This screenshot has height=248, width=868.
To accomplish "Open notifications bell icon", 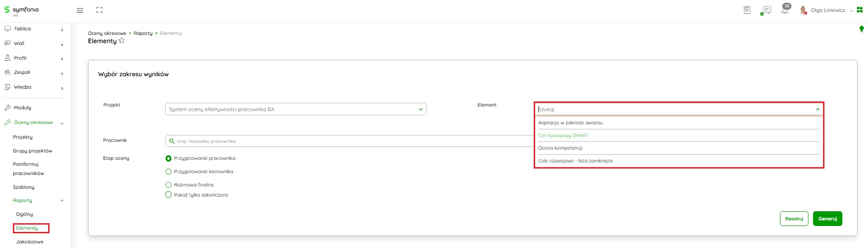I will pyautogui.click(x=785, y=10).
